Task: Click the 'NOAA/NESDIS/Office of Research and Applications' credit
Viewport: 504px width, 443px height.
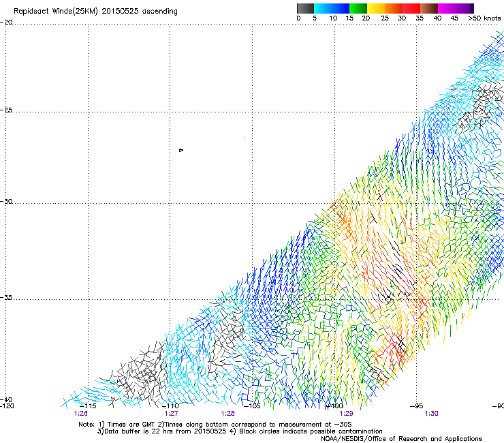Action: pyautogui.click(x=401, y=439)
